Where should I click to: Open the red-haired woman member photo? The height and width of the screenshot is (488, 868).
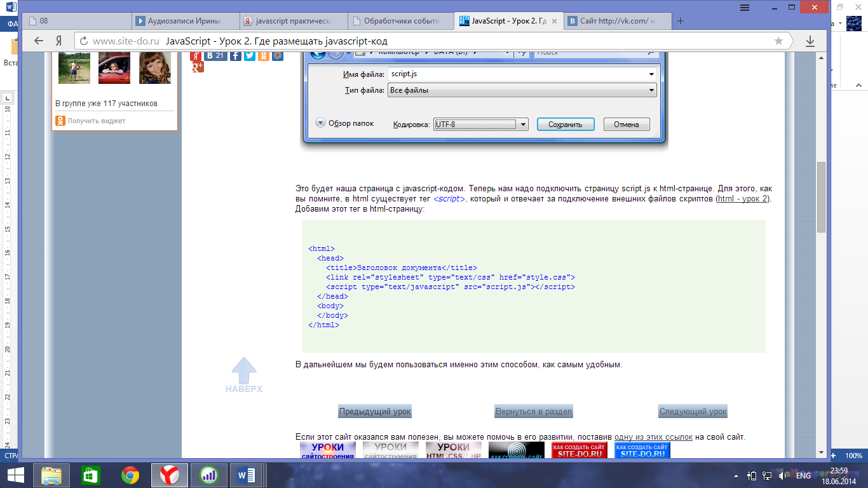[154, 67]
